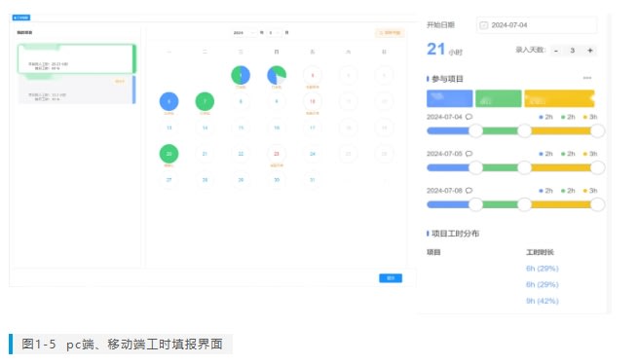Select the blue project block under 参与项目
The image size is (637, 364).
[x=449, y=98]
